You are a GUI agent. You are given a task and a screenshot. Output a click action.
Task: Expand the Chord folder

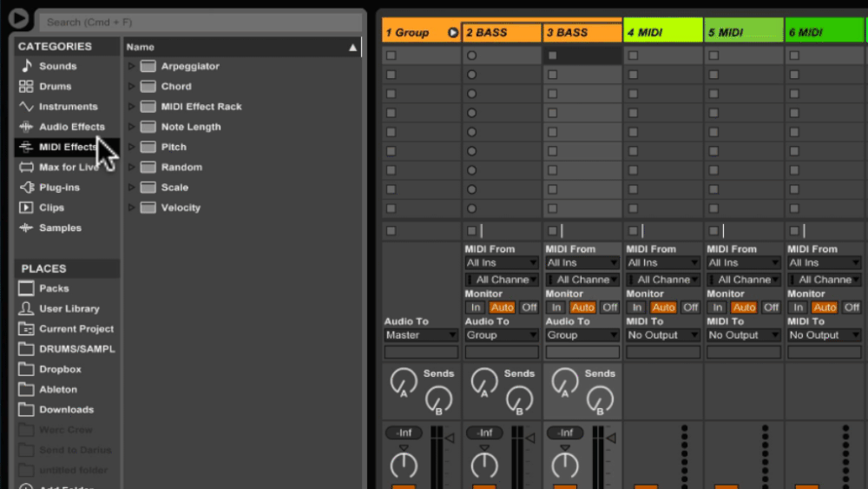pos(132,86)
